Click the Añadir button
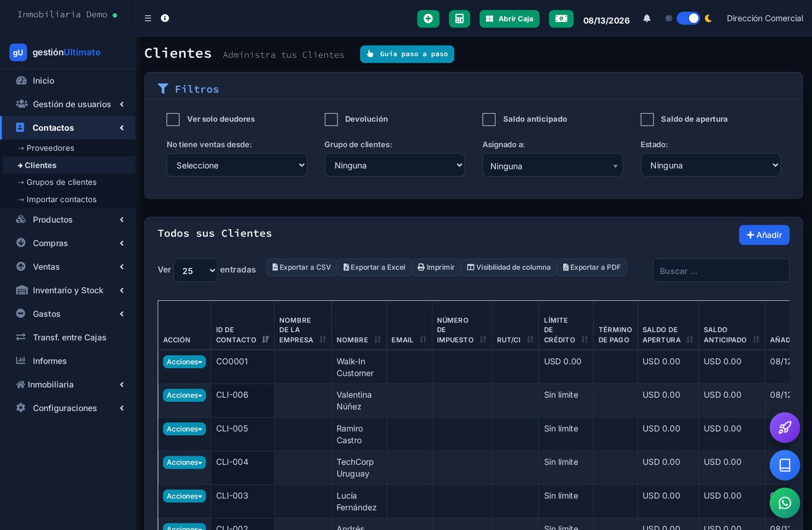 [x=764, y=235]
